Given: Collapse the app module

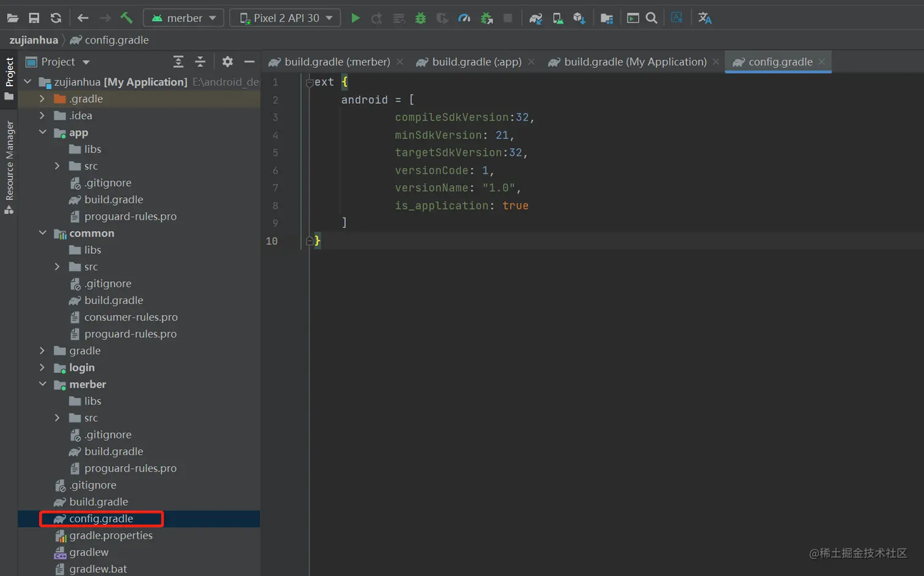Looking at the screenshot, I should point(42,132).
